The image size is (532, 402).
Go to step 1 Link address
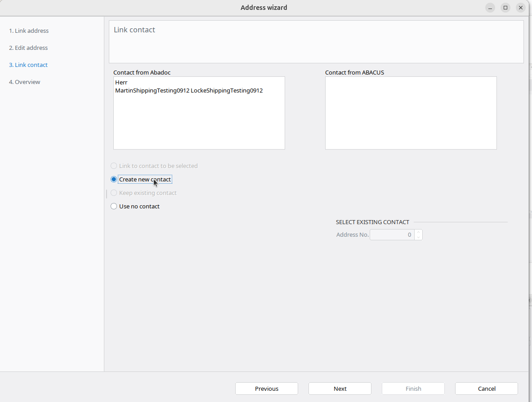click(x=29, y=31)
